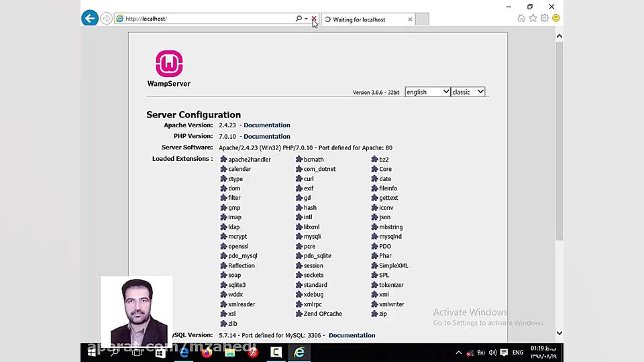Screen dimensions: 644x362
Task: Open PHP Version Documentation link
Action: click(266, 136)
